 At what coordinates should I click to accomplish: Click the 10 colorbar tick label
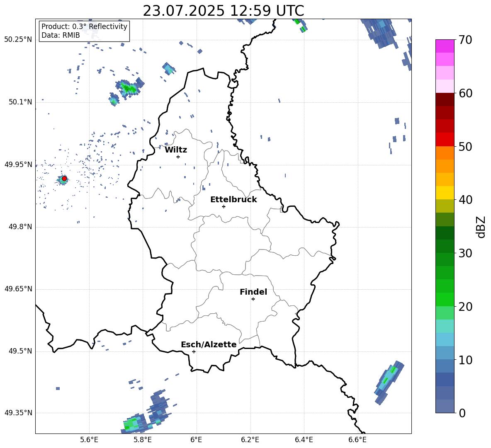[x=466, y=360]
